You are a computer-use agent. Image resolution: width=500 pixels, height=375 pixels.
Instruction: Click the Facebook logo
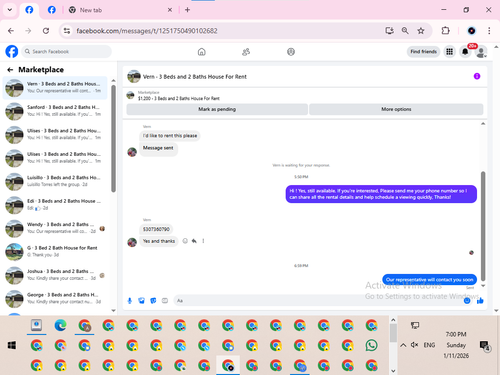12,52
